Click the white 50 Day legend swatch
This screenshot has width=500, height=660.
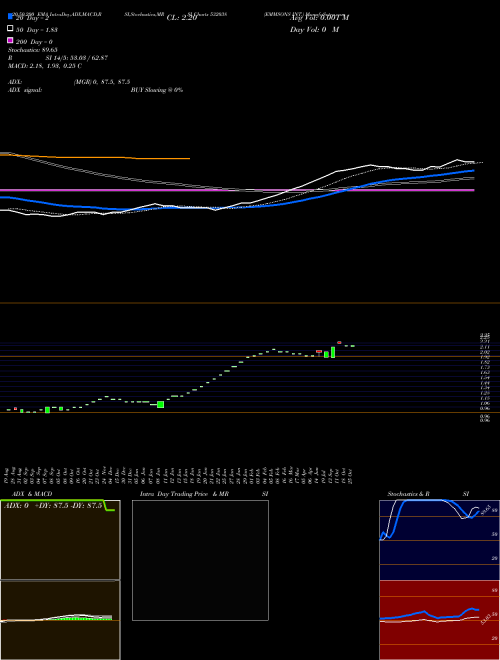click(x=10, y=28)
